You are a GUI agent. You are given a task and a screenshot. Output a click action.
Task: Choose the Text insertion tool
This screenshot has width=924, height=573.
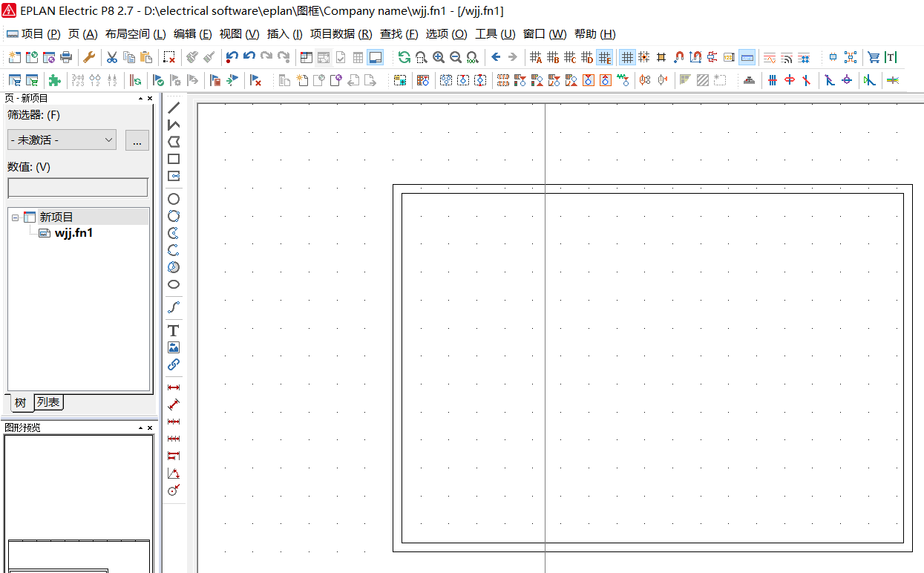click(x=174, y=330)
